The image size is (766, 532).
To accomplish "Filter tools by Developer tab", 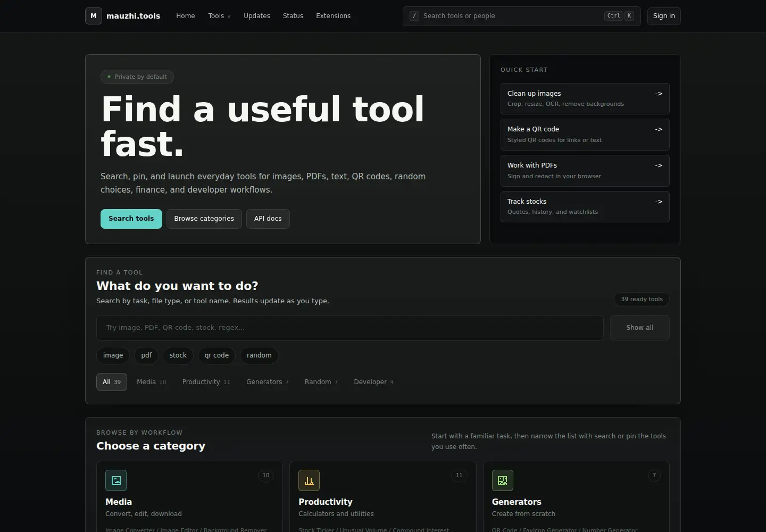I will coord(374,382).
